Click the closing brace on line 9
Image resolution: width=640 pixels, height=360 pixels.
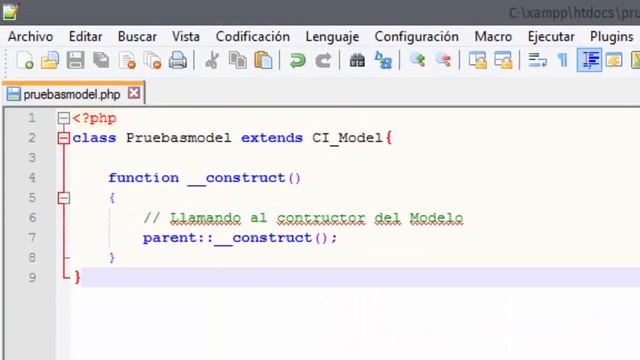click(78, 278)
